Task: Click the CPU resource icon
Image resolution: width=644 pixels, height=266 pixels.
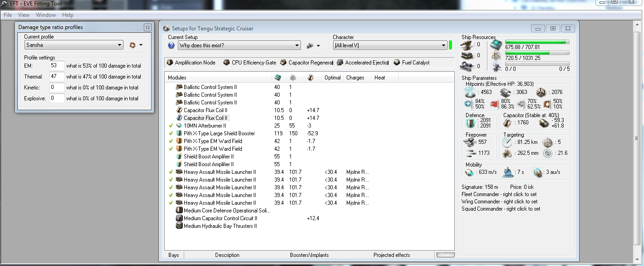Action: tap(497, 45)
